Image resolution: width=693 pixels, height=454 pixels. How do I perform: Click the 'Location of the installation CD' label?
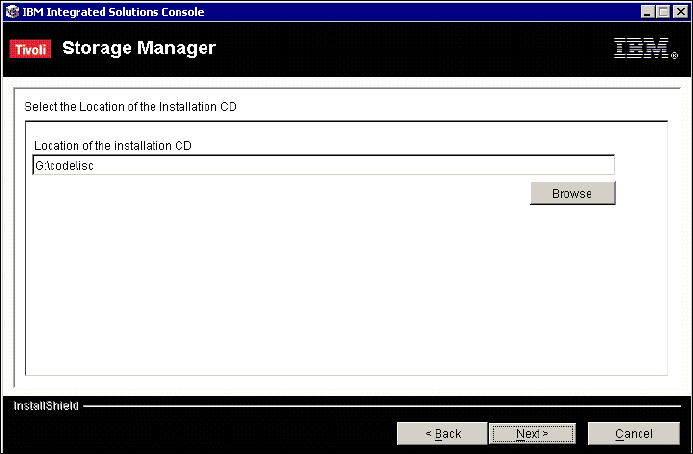113,145
